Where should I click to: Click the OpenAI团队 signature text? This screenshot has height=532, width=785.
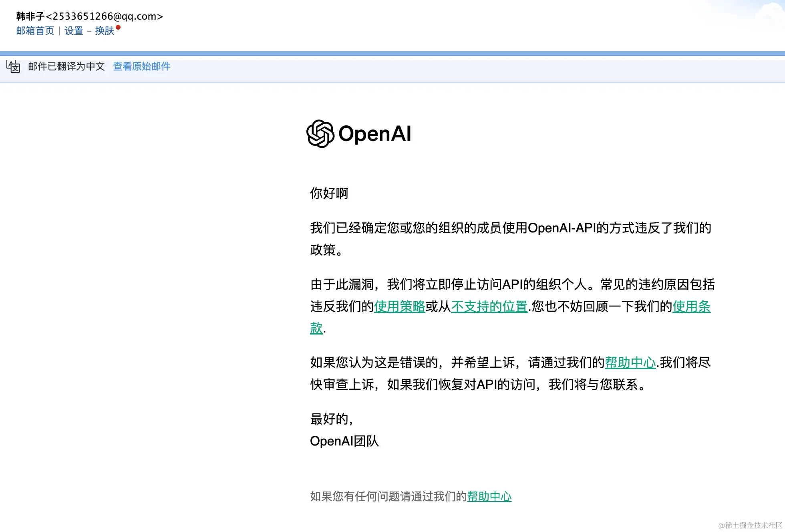[344, 441]
